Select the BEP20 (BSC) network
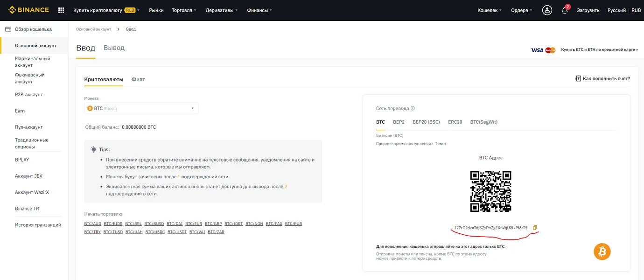Image resolution: width=644 pixels, height=280 pixels. [426, 122]
